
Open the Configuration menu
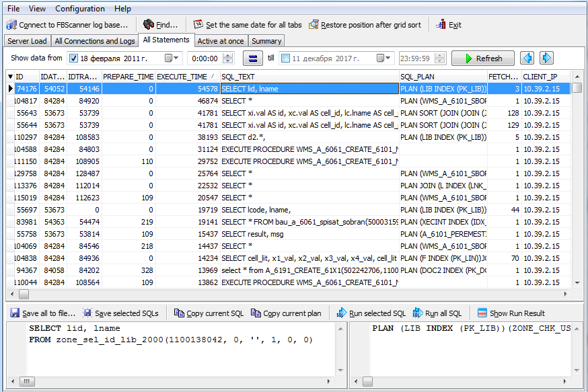click(x=80, y=9)
